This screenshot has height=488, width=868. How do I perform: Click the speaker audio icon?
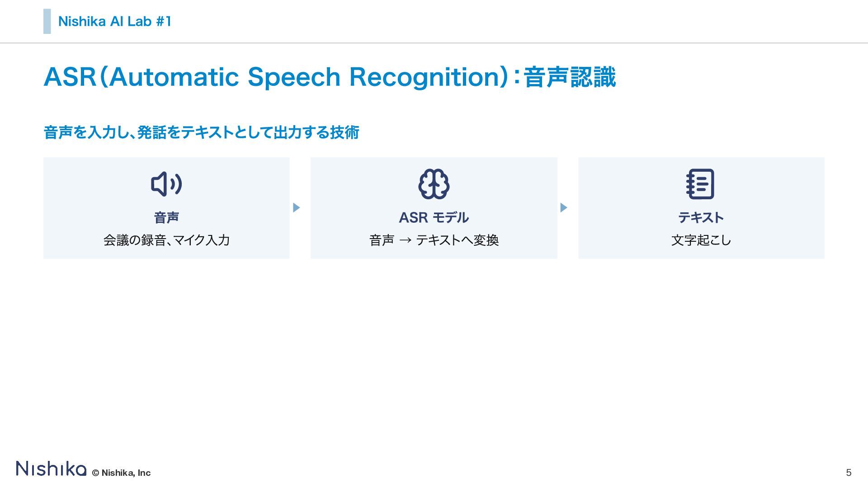(166, 184)
